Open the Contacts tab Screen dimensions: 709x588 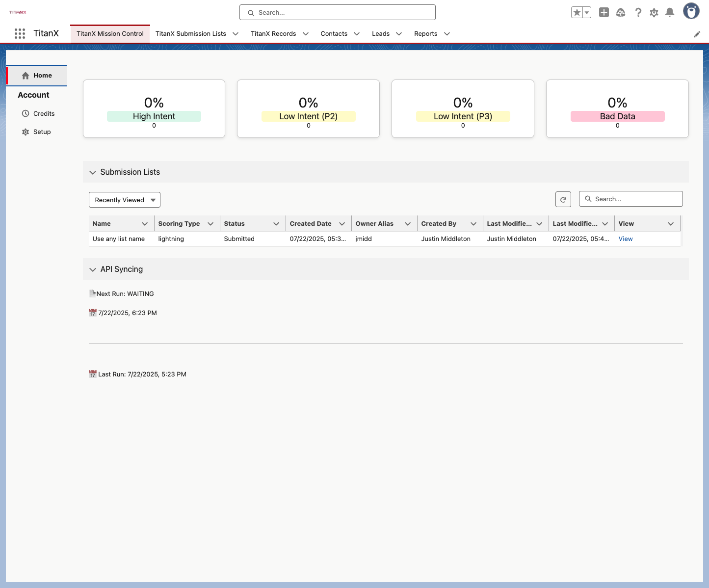334,34
